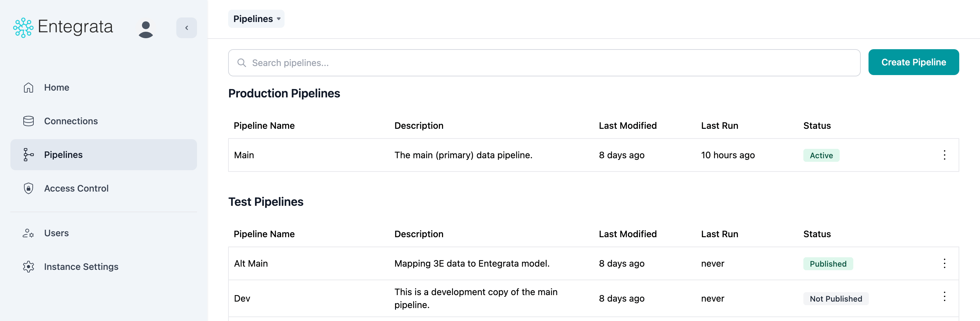Click the magnifier icon in search bar

[x=241, y=63]
